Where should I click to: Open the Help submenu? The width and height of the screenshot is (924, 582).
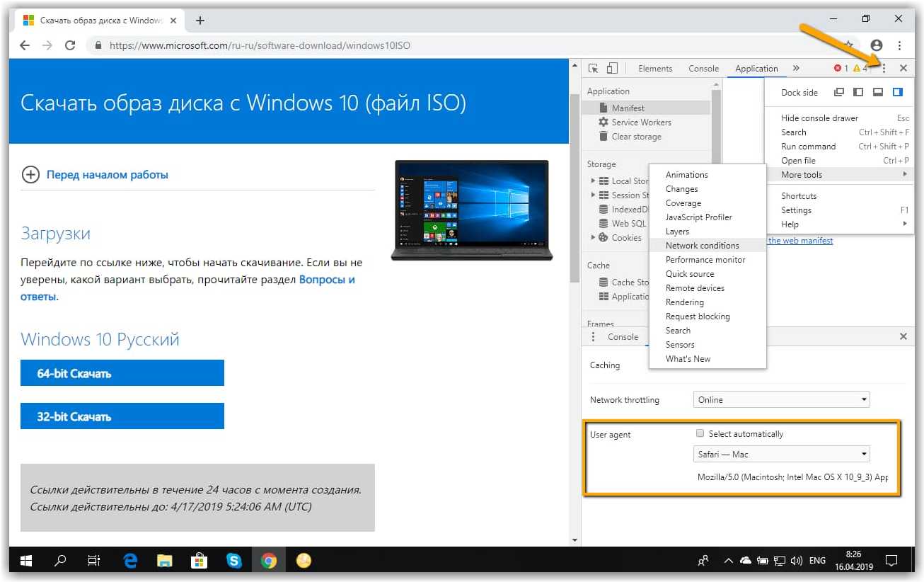click(x=839, y=224)
